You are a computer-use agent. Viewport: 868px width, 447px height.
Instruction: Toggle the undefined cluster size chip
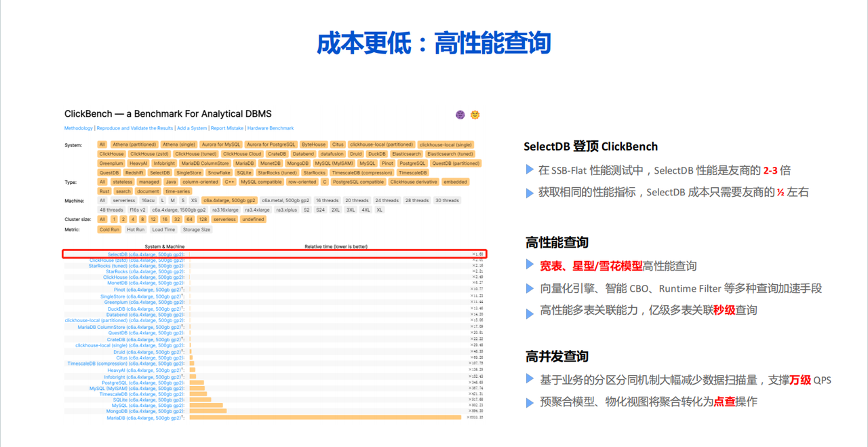click(253, 220)
